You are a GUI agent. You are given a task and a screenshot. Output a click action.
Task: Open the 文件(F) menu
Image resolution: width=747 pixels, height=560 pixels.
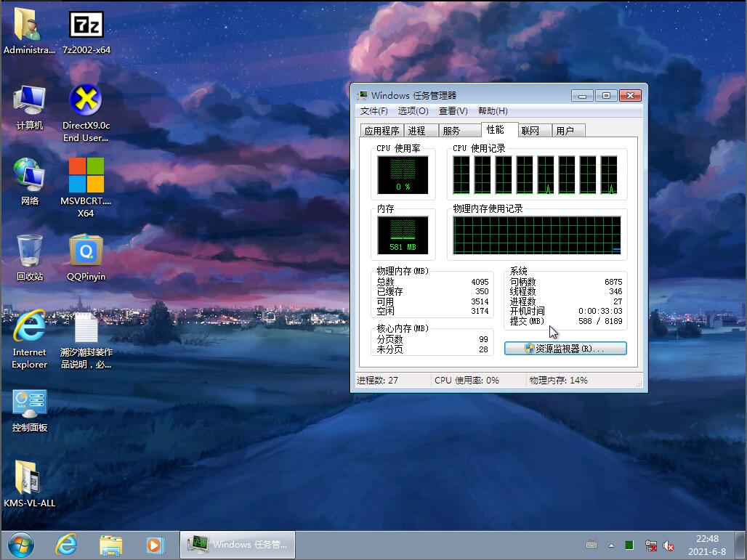[373, 111]
